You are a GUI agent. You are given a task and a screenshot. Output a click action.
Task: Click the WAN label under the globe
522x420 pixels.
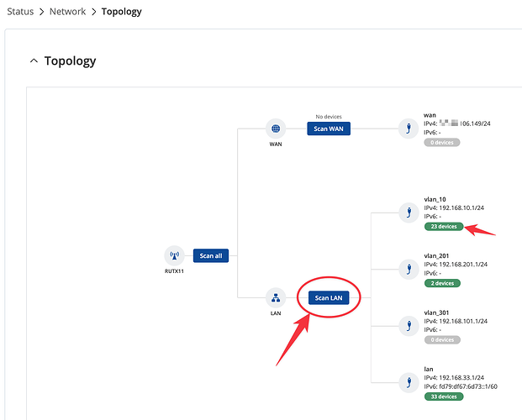point(276,144)
